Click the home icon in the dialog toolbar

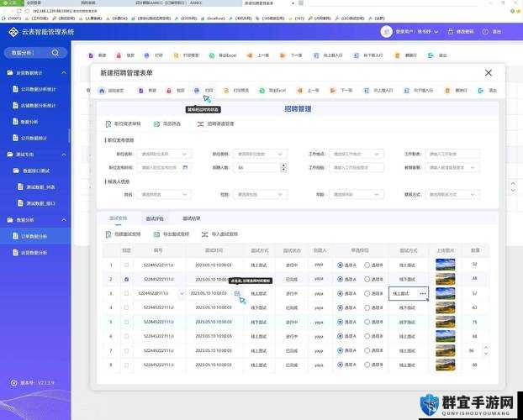click(x=102, y=91)
